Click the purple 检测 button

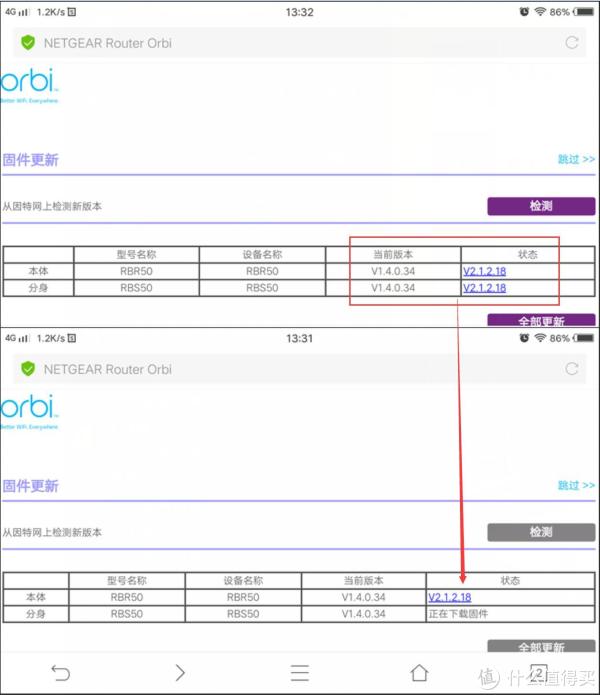tap(540, 206)
